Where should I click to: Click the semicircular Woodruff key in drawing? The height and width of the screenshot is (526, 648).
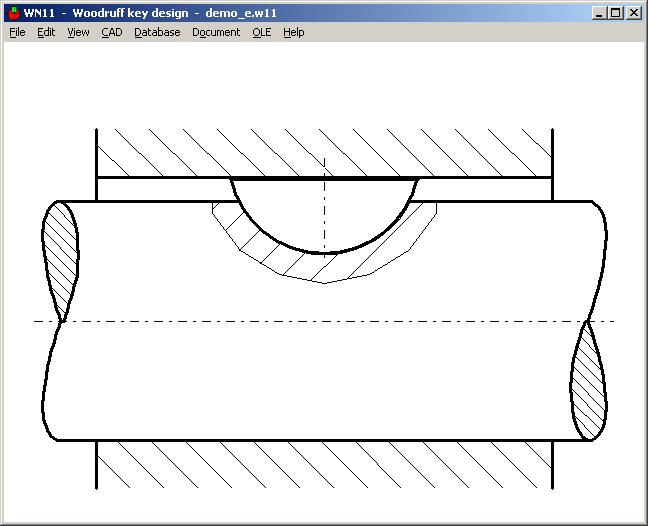pyautogui.click(x=324, y=210)
